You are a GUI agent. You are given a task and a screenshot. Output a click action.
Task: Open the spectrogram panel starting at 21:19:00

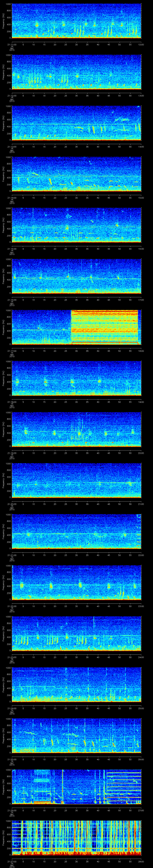(76, 429)
